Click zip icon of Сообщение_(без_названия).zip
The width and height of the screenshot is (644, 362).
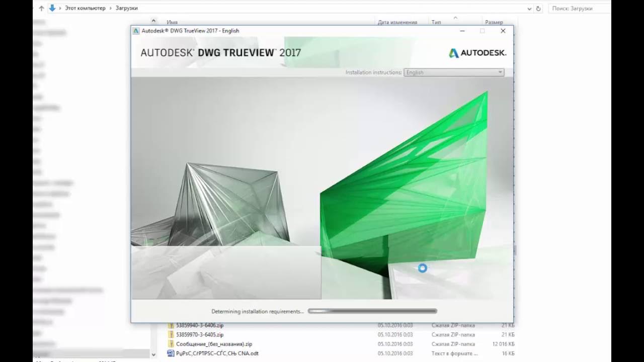click(171, 344)
